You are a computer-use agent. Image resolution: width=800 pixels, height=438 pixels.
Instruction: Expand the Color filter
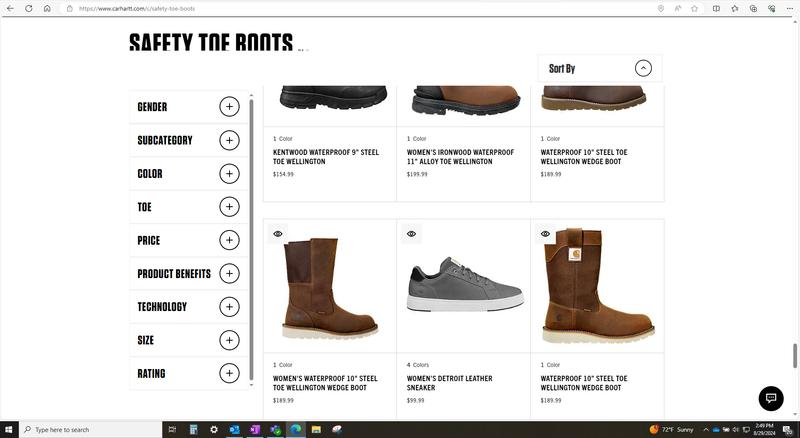(x=229, y=174)
